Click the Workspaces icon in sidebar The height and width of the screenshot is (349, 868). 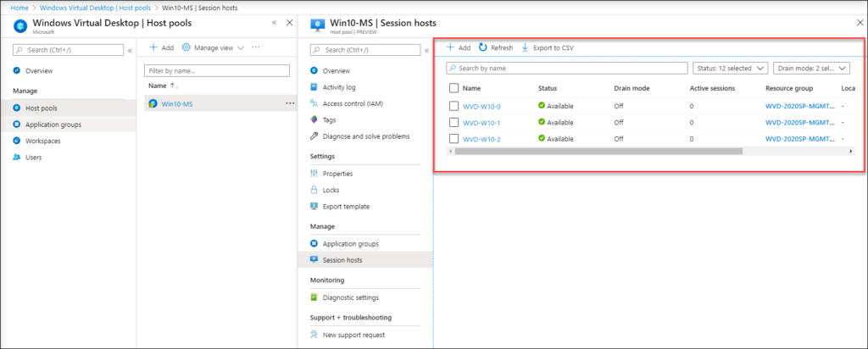17,141
